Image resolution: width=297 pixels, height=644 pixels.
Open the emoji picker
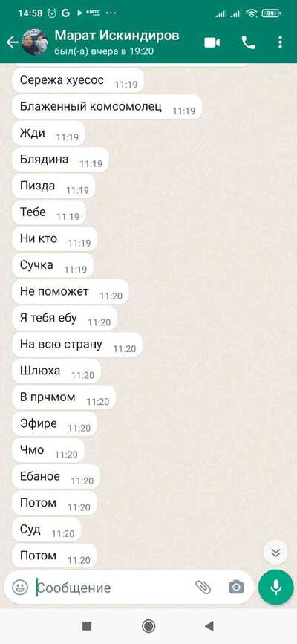tap(20, 588)
